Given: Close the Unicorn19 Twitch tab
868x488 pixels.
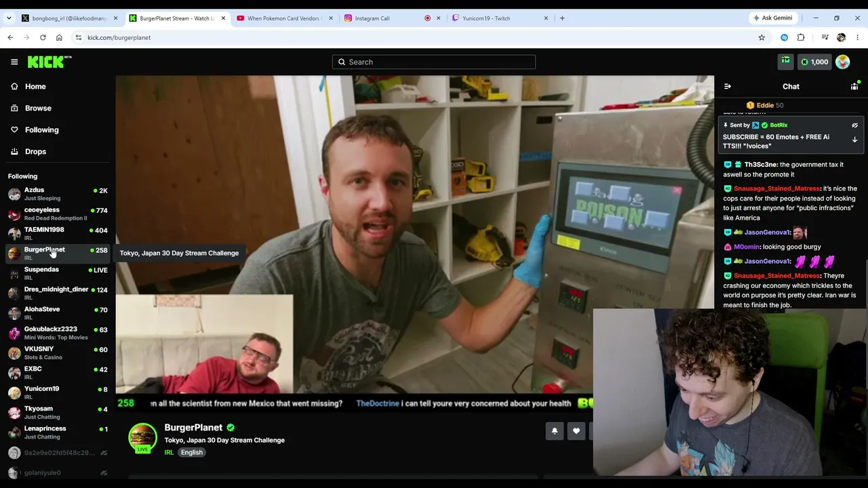Looking at the screenshot, I should tap(546, 18).
